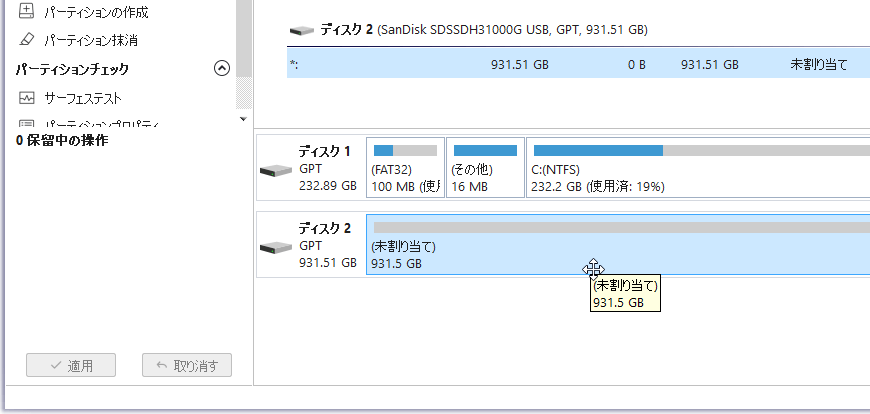The width and height of the screenshot is (870, 414).
Task: Select パーティション抹消 in the sidebar
Action: click(x=91, y=40)
